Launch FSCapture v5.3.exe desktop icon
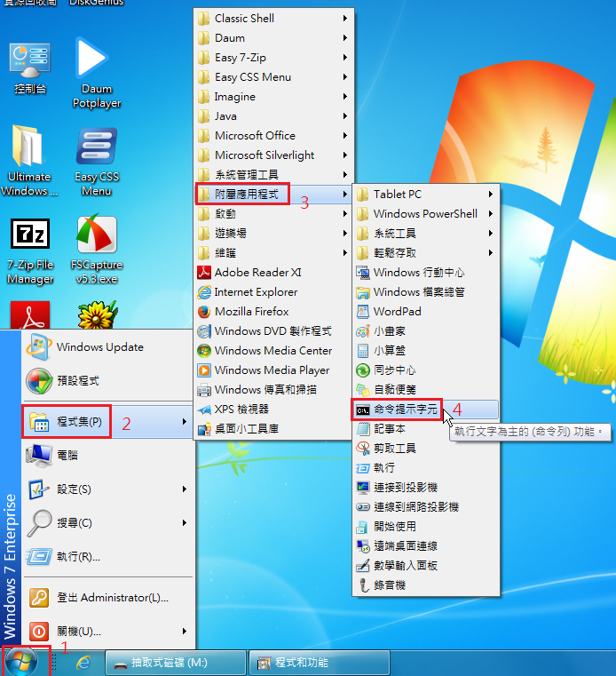Screen dimensions: 616x676 pyautogui.click(x=97, y=250)
